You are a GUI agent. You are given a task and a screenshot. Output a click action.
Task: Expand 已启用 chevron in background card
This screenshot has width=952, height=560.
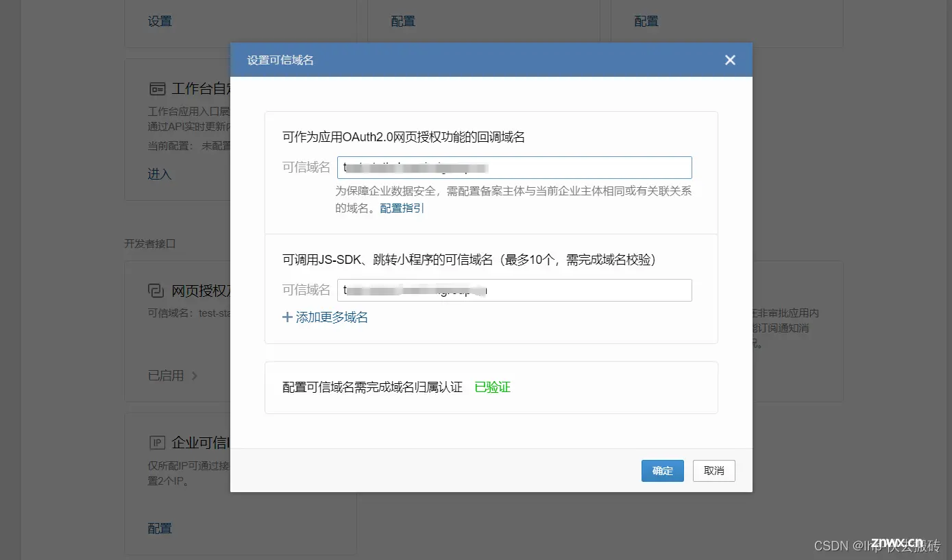[x=195, y=376]
